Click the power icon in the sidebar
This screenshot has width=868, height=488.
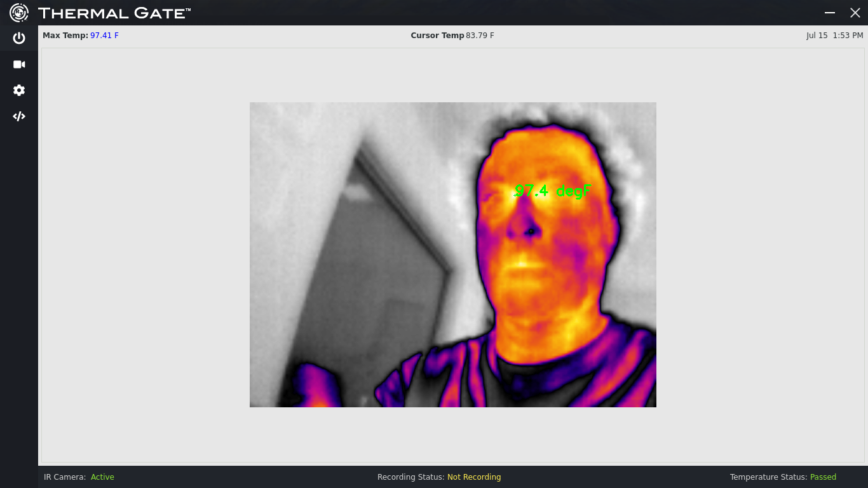[x=19, y=38]
